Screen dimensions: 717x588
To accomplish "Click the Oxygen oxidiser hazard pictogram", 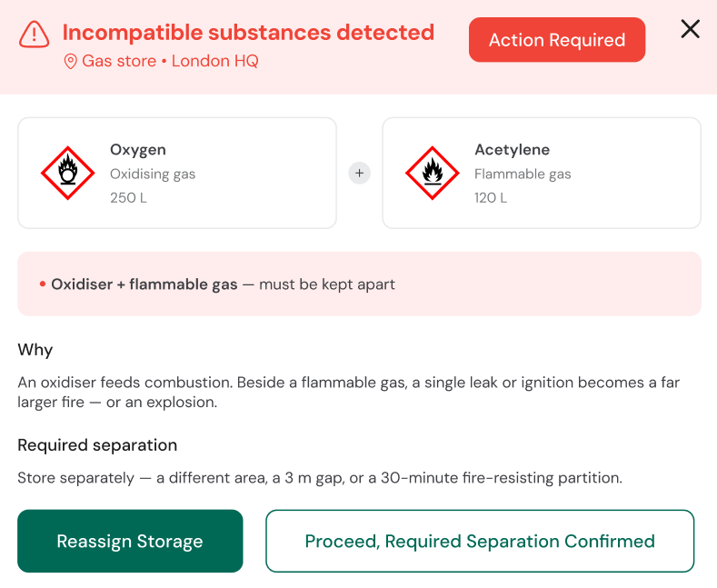I will pos(67,173).
